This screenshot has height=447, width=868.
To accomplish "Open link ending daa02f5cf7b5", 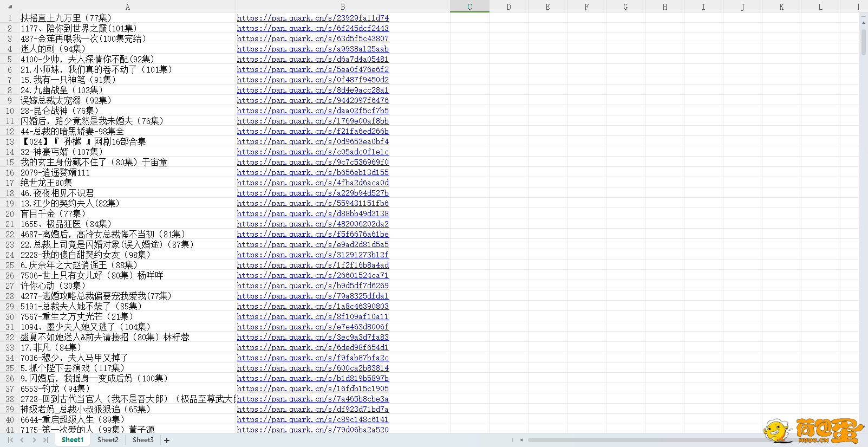I will 313,111.
